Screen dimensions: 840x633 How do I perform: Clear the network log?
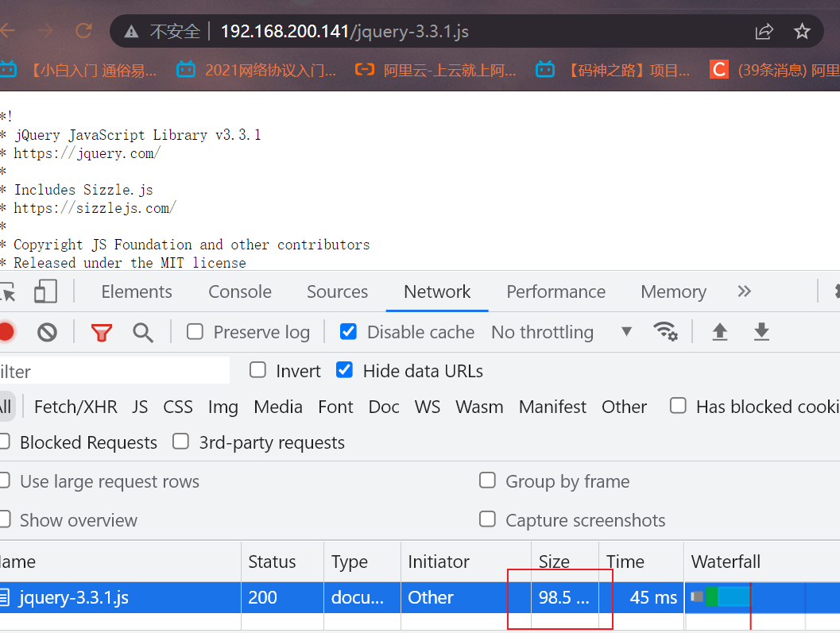[47, 332]
